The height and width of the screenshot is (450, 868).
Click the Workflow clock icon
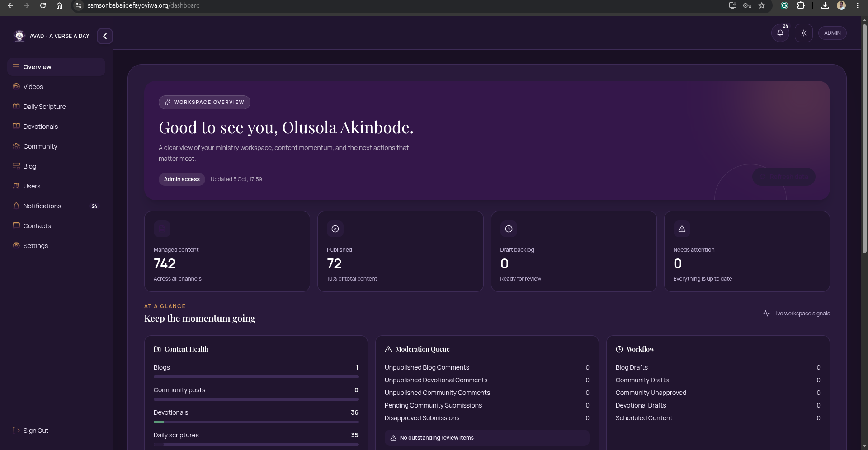619,349
